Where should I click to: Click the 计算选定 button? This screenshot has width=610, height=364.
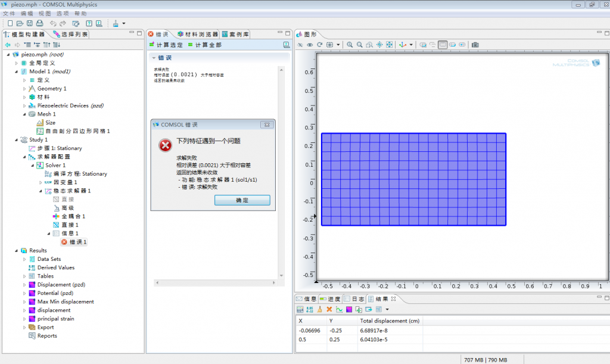166,45
